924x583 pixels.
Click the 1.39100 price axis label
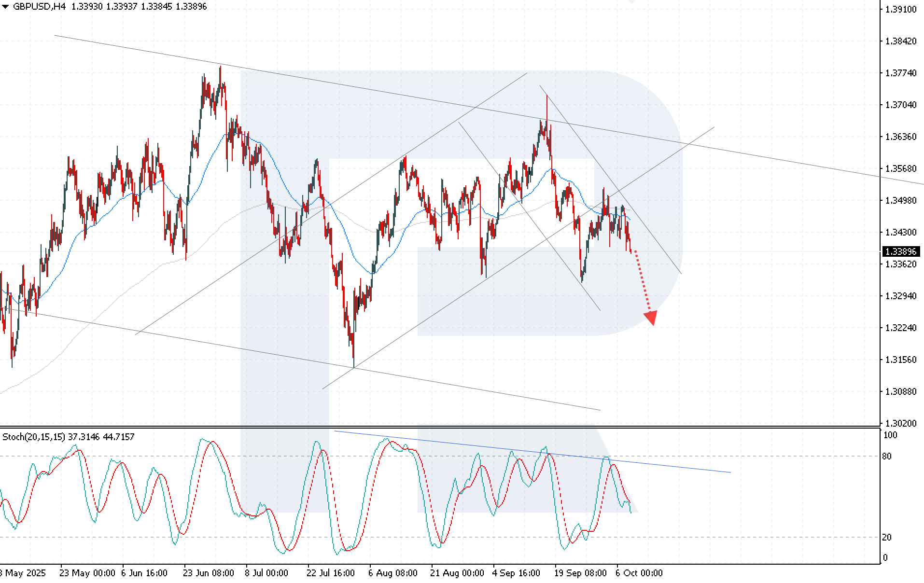pos(901,9)
